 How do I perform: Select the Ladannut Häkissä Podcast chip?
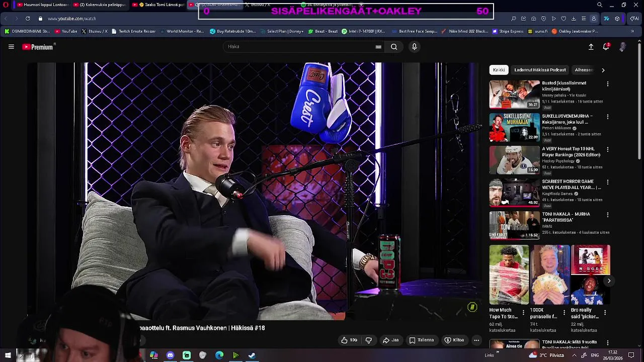point(540,70)
